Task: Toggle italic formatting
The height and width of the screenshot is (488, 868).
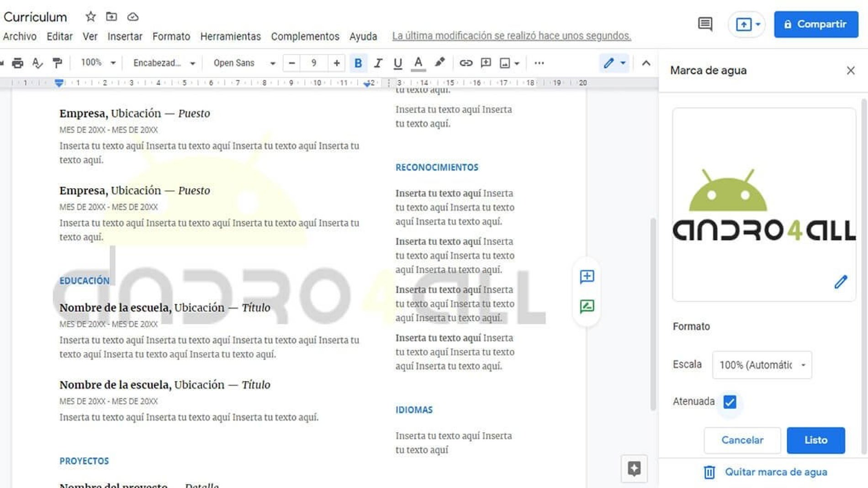Action: (378, 63)
